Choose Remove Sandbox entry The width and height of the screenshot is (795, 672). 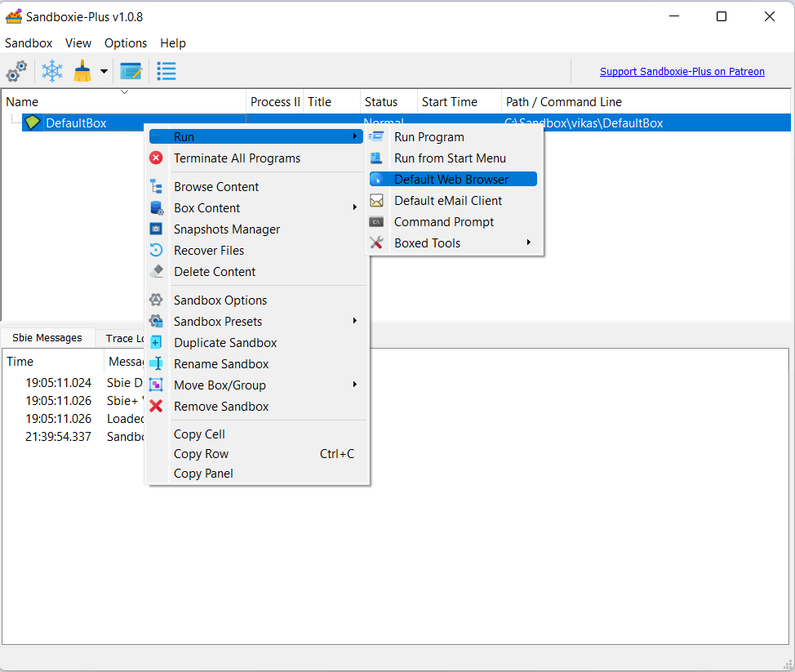click(x=256, y=407)
